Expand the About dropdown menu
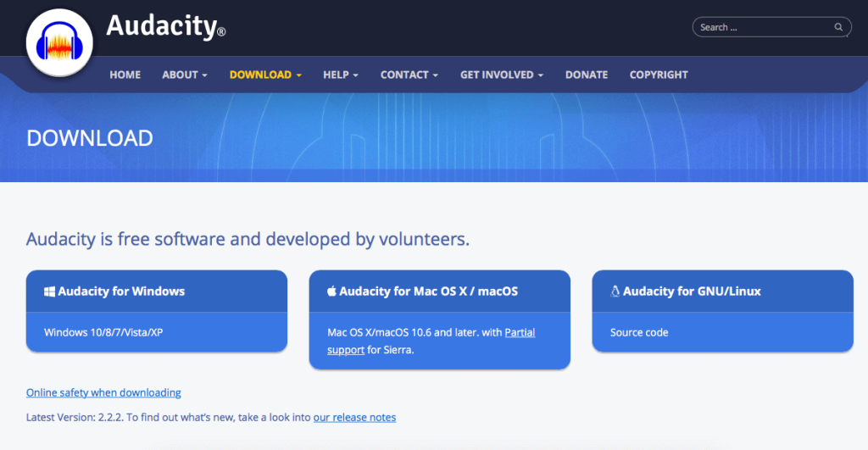Viewport: 868px width, 450px height. pos(184,75)
